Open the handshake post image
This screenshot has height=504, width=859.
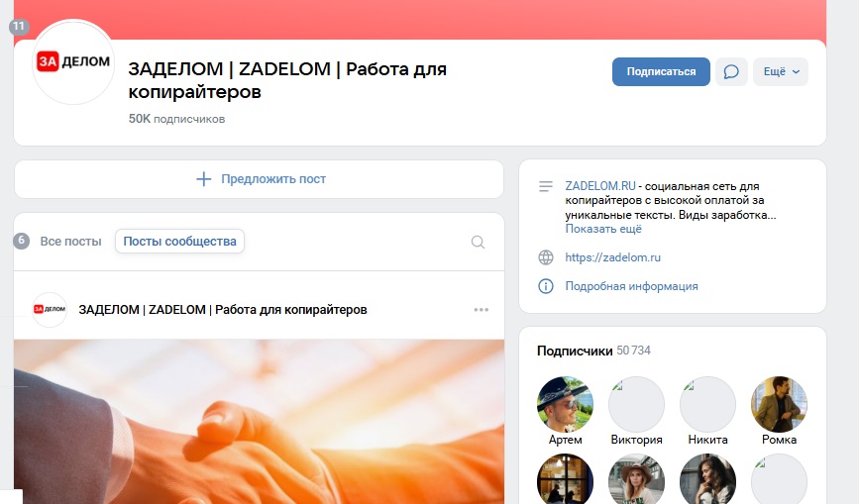(260, 422)
